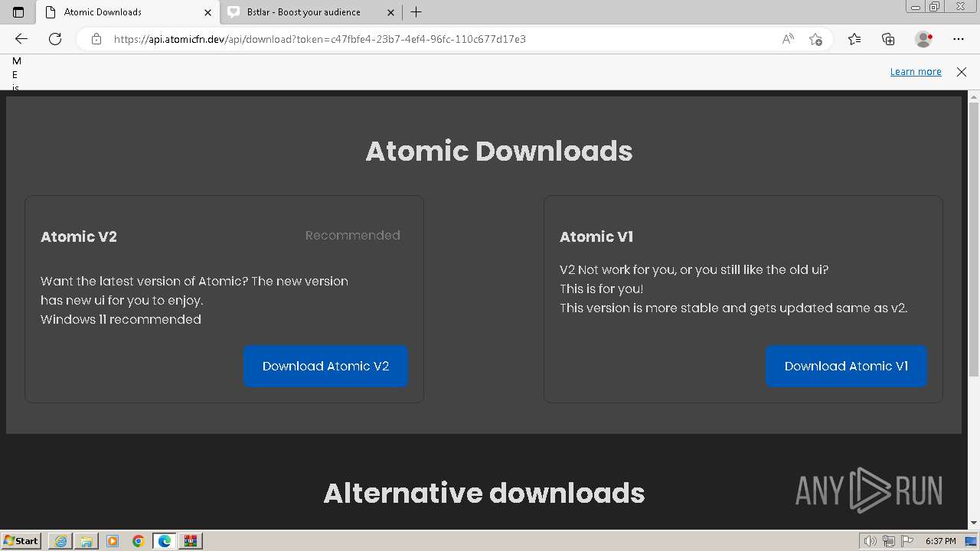
Task: Launch Google Chrome from taskbar
Action: pyautogui.click(x=139, y=541)
